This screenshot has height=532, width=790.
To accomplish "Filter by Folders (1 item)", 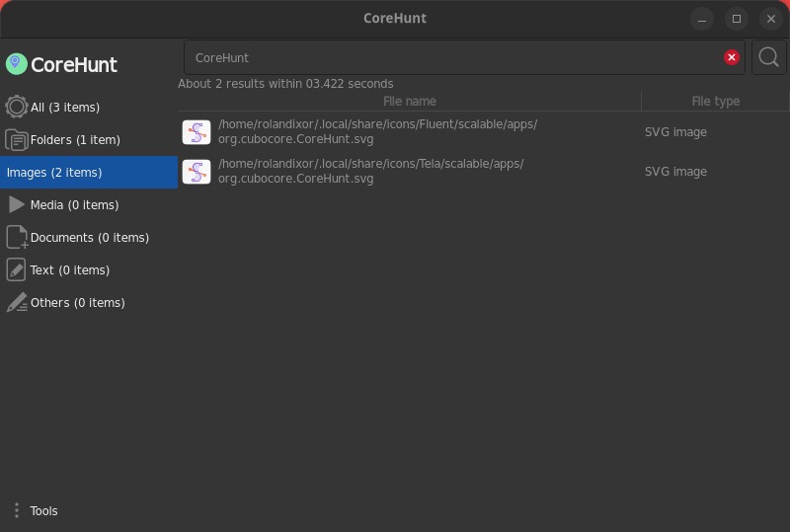I will (89, 139).
